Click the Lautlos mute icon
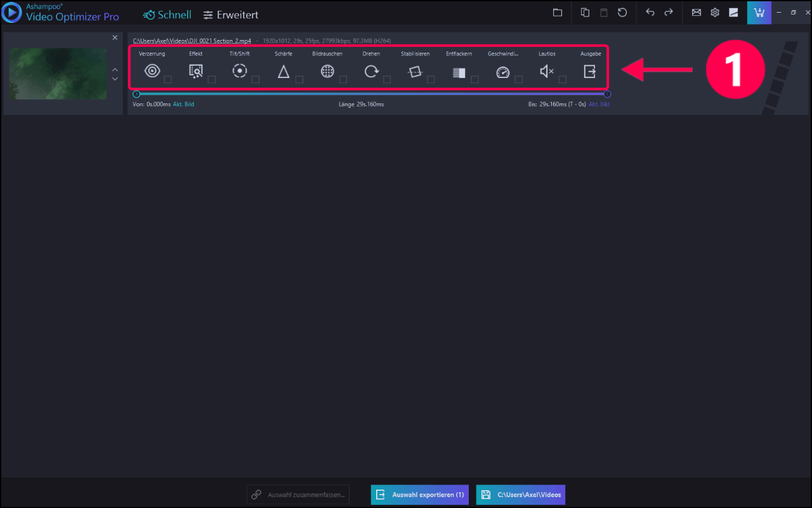The height and width of the screenshot is (508, 812). click(547, 72)
